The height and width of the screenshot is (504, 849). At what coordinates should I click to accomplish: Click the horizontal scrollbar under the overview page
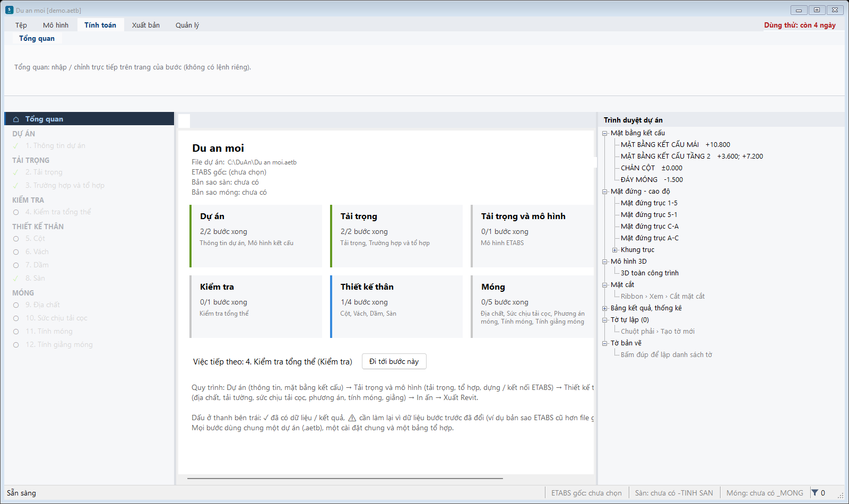(345, 479)
